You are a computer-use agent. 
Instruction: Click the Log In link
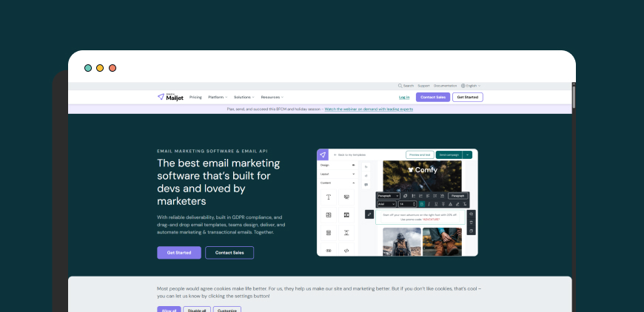404,97
